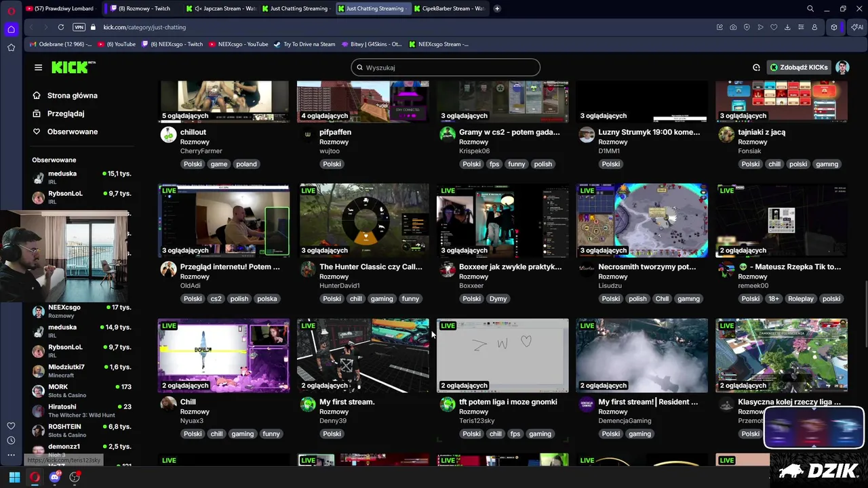Open Opera sidebar heart (Pinboards) icon
868x488 pixels.
point(11,426)
